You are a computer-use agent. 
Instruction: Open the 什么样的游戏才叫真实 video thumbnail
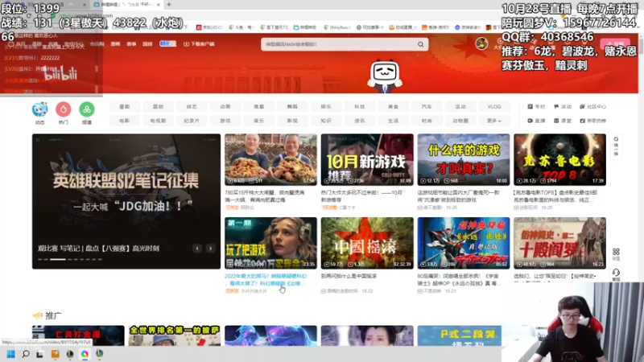point(464,159)
